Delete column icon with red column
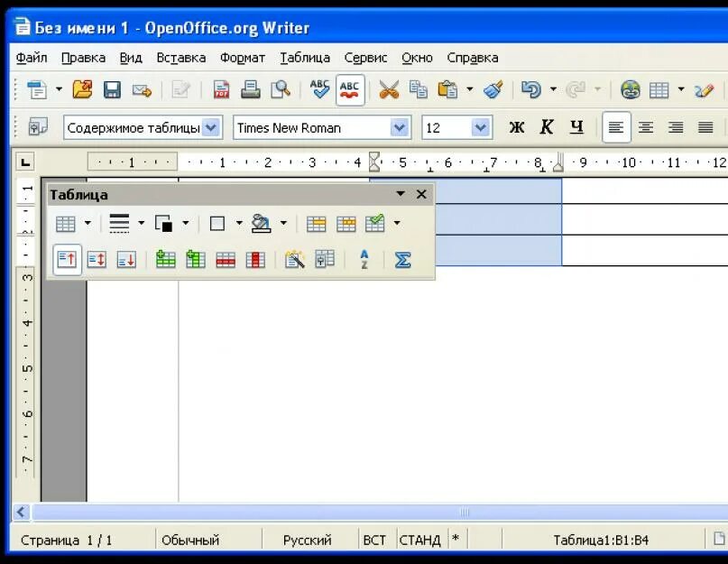Screen dimensions: 728x564 255,259
